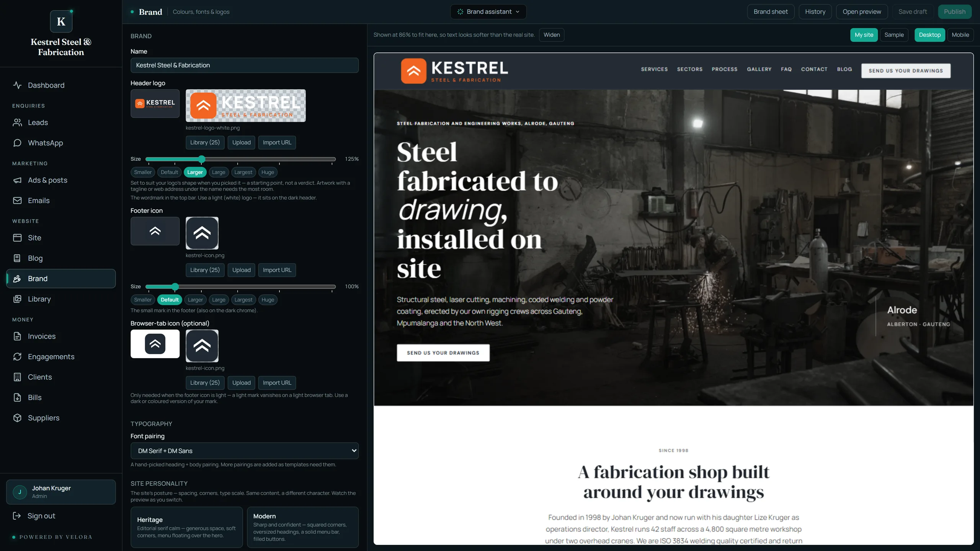
Task: Switch the preview to Mobile
Action: pyautogui.click(x=960, y=35)
